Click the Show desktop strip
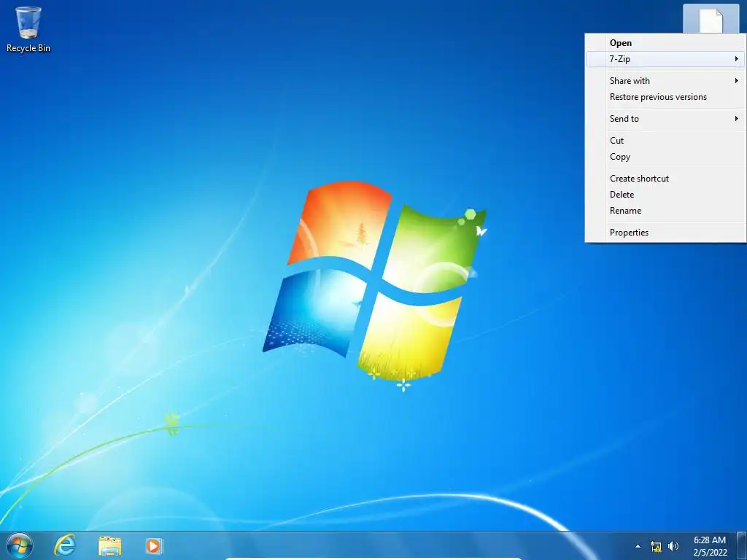Image resolution: width=747 pixels, height=560 pixels. 742,545
